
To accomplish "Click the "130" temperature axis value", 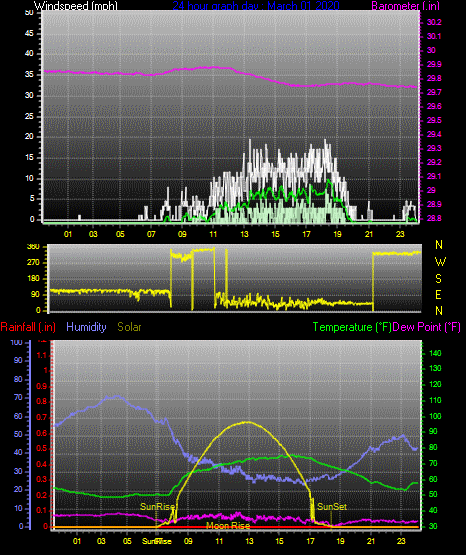I will pyautogui.click(x=435, y=368).
